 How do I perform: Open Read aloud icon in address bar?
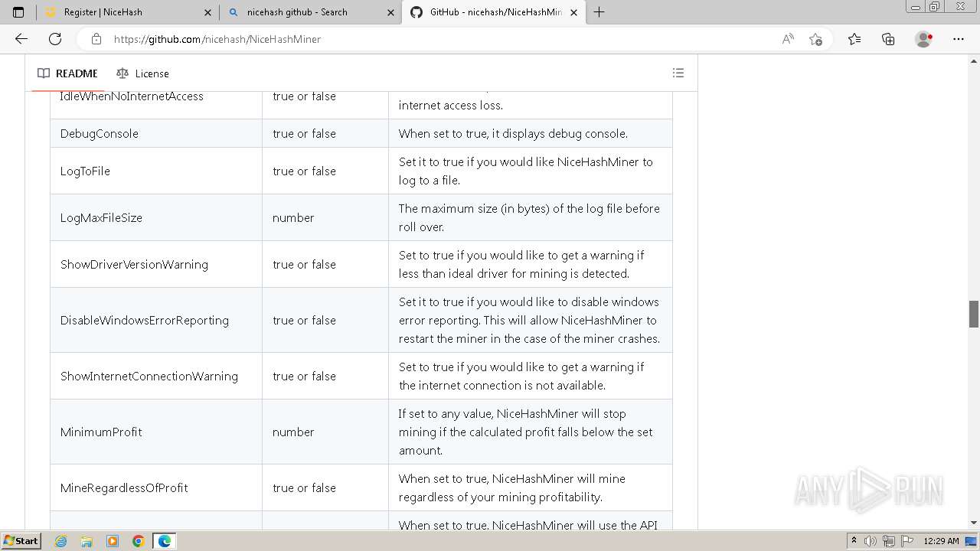(x=788, y=39)
